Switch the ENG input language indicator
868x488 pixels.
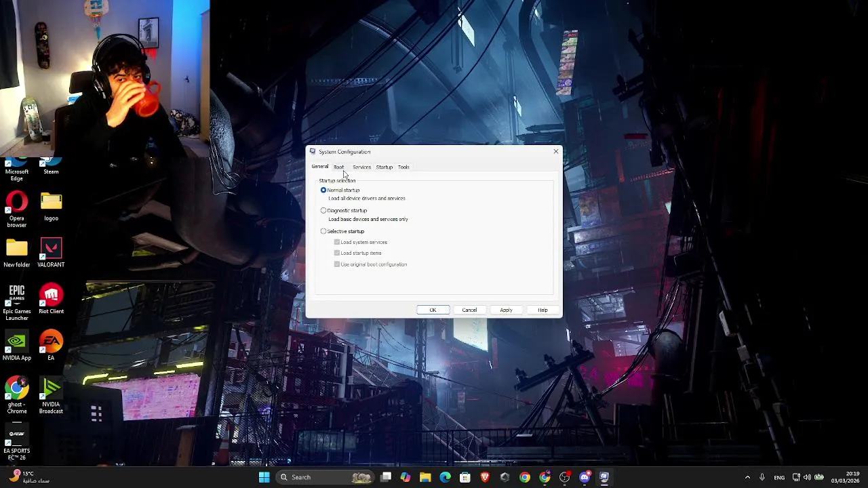(x=779, y=477)
